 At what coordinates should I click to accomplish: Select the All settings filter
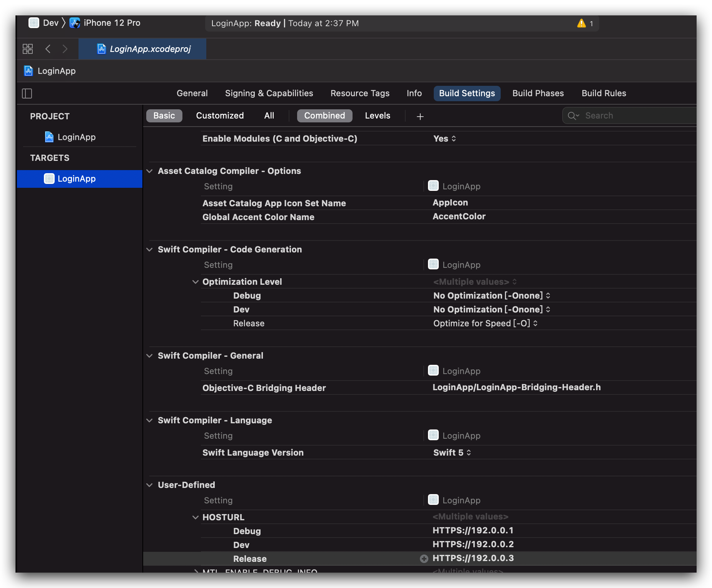269,116
